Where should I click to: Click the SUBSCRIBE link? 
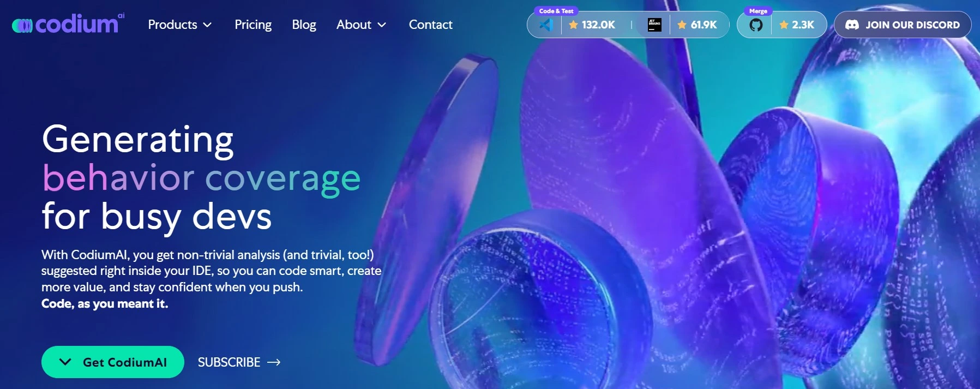pyautogui.click(x=229, y=362)
